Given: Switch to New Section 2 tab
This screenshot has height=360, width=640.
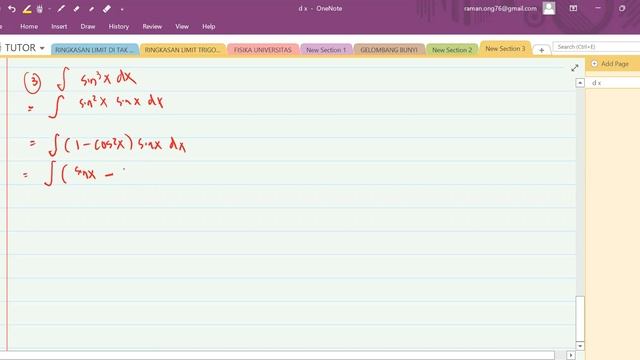Looking at the screenshot, I should [452, 50].
